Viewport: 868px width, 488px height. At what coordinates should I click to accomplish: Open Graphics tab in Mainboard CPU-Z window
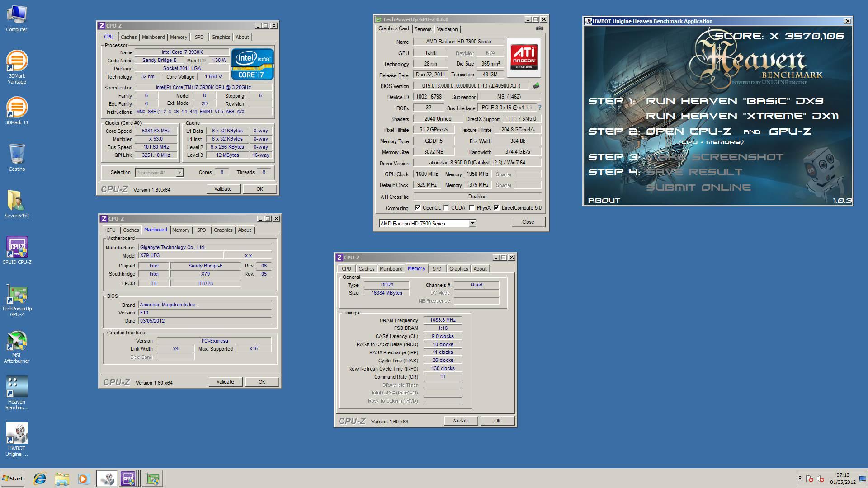(x=223, y=230)
